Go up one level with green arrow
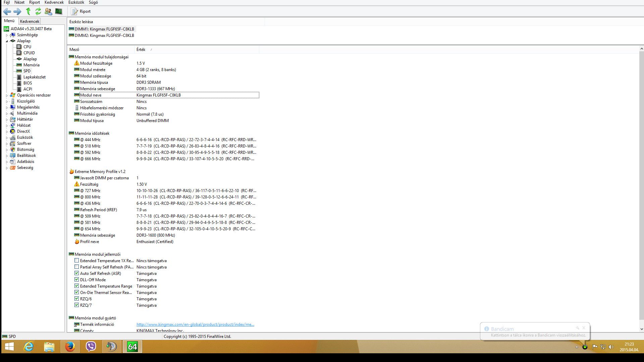This screenshot has height=362, width=644. coord(28,11)
